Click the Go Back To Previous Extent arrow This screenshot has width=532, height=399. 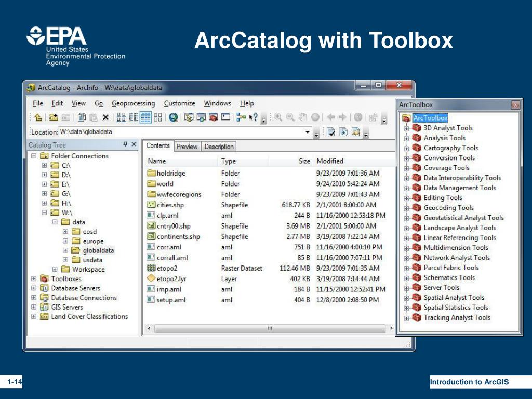331,117
